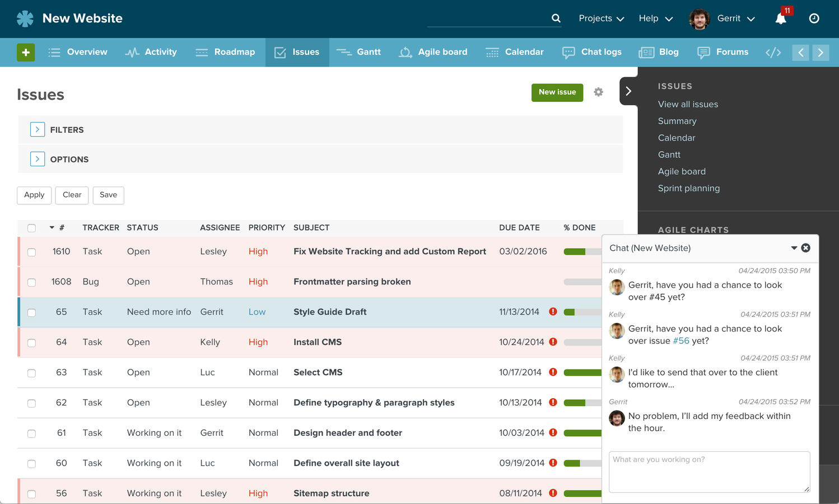Open Forums tab
The image size is (839, 504).
point(723,52)
